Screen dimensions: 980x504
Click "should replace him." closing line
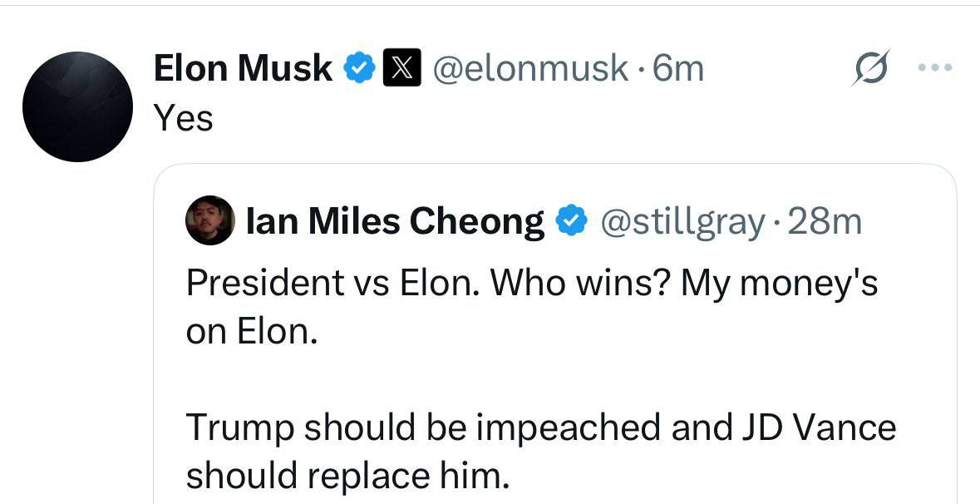345,476
